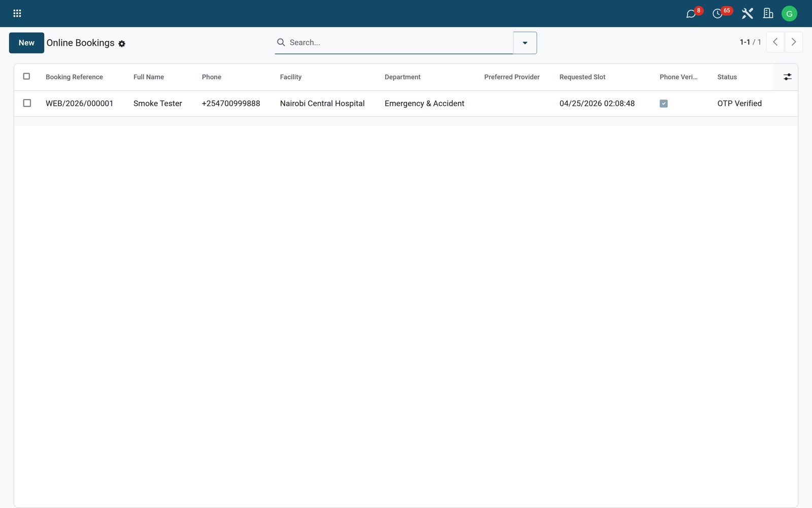This screenshot has height=508, width=812.
Task: Click Emergency & Accident department cell
Action: [424, 104]
